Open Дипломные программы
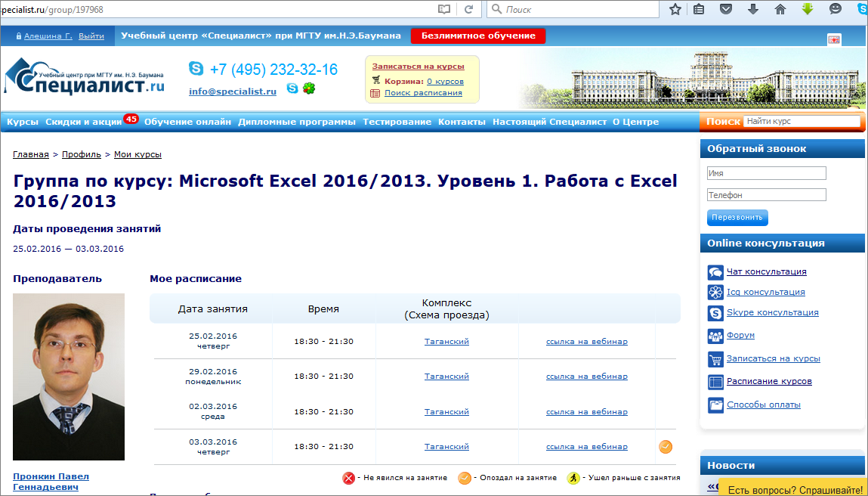The height and width of the screenshot is (496, 868). 297,122
